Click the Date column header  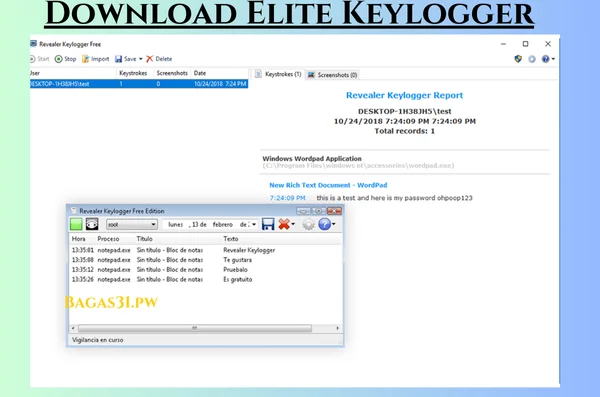pos(219,73)
